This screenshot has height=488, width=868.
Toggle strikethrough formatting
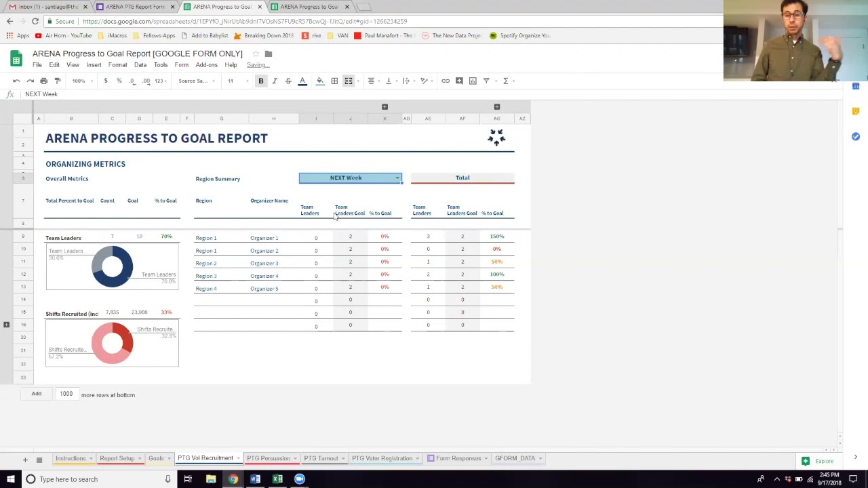click(x=288, y=81)
